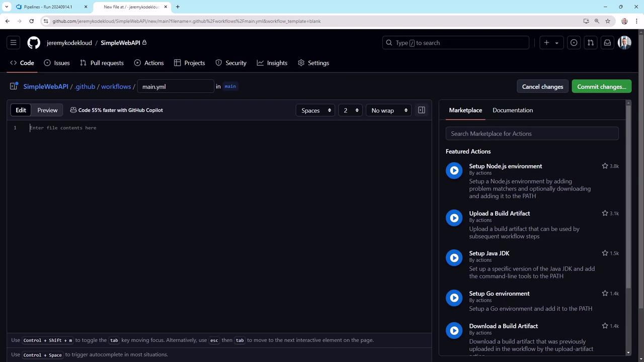Viewport: 644px width, 362px height.
Task: Star the Download a Build Artifact action
Action: [605, 326]
